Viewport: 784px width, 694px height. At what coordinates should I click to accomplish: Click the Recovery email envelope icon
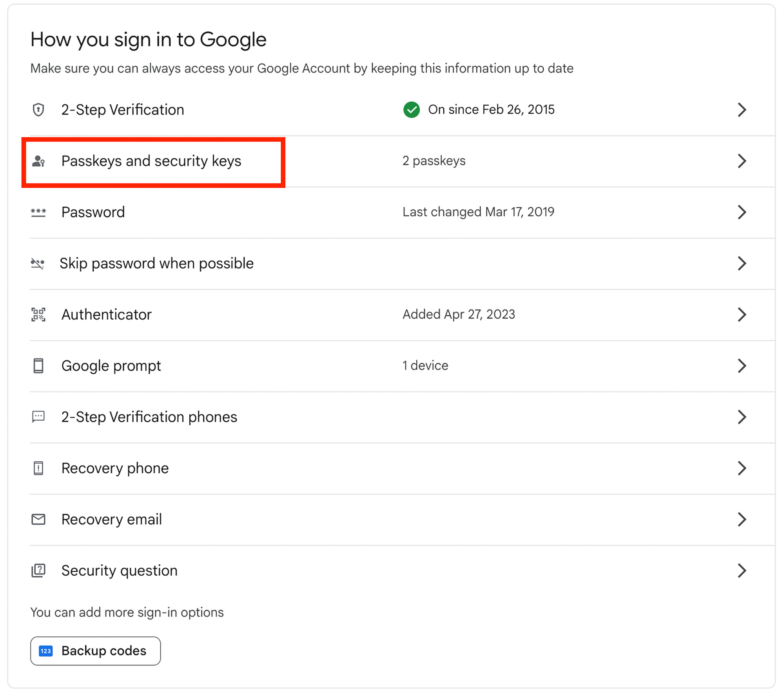(x=38, y=519)
